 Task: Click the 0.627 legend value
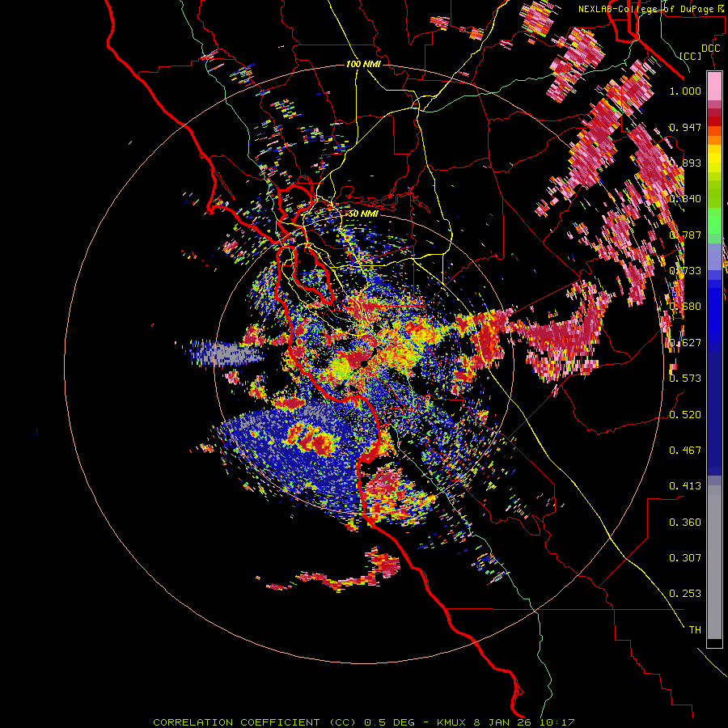685,343
